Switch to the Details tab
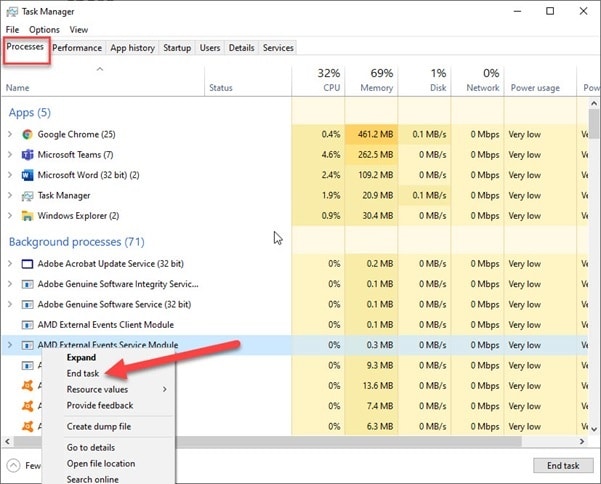The image size is (601, 484). [x=241, y=48]
